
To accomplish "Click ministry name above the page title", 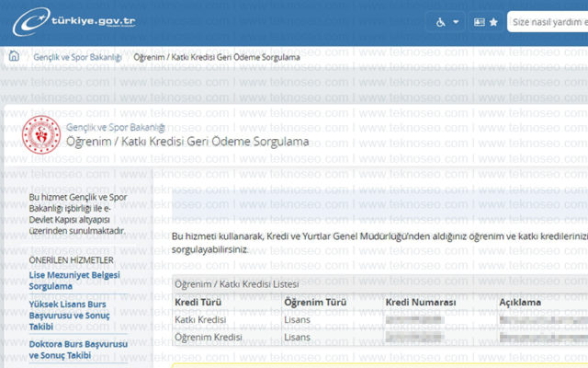I will [116, 128].
